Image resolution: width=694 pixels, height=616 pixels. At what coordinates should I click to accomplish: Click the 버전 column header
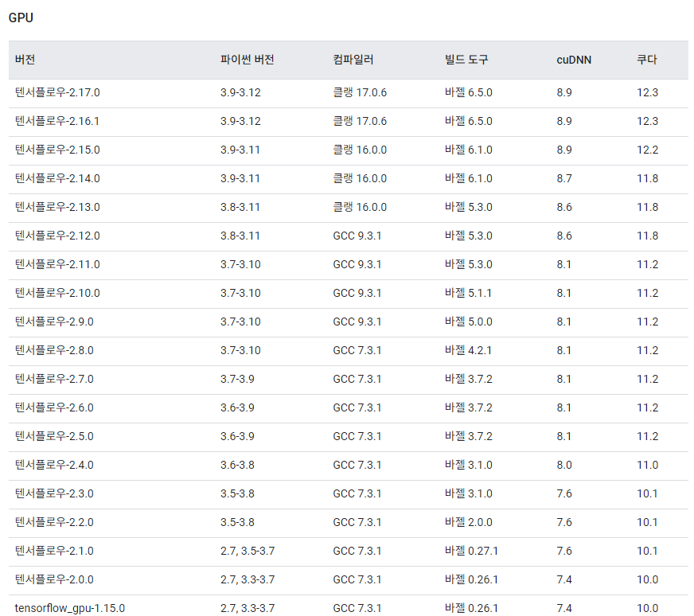click(x=25, y=60)
